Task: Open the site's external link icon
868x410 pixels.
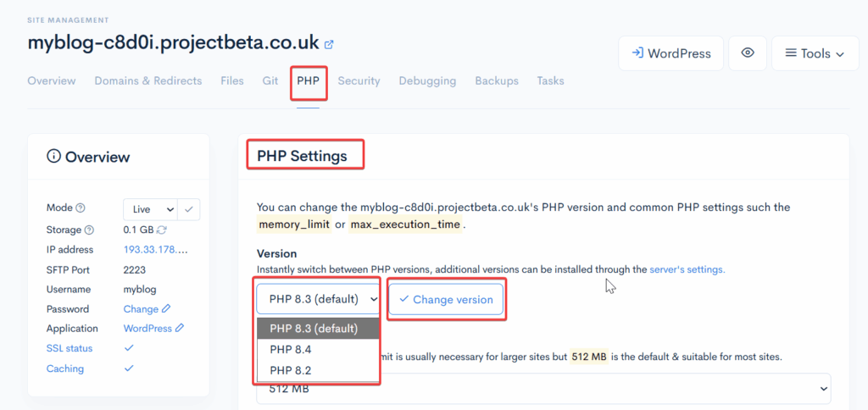Action: pyautogui.click(x=329, y=44)
